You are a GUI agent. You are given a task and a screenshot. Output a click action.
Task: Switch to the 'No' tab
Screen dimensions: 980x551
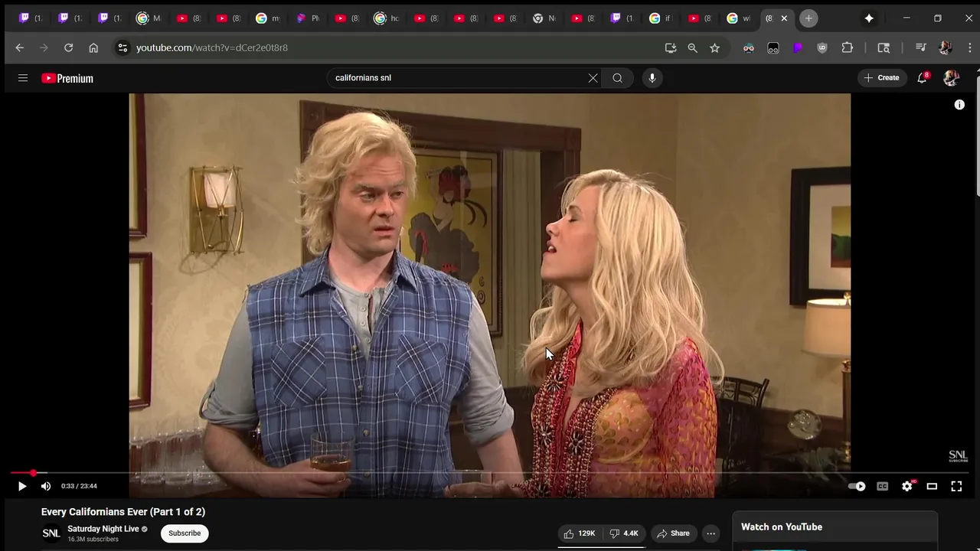click(544, 18)
